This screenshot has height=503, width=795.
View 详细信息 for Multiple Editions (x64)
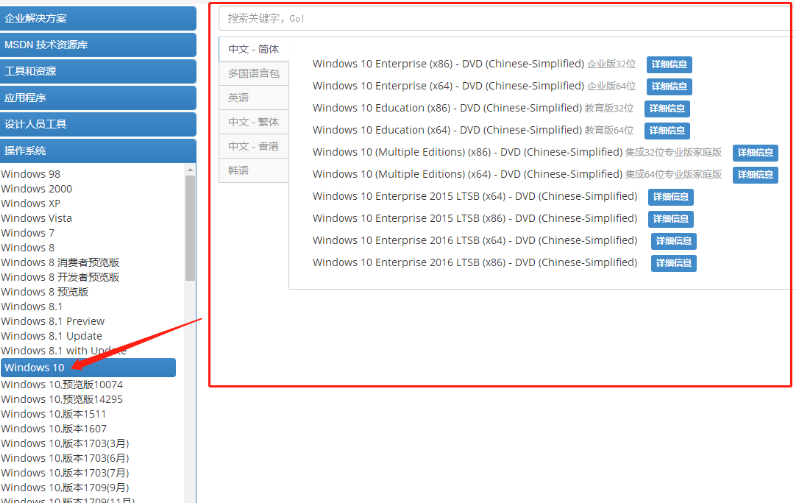[x=755, y=175]
